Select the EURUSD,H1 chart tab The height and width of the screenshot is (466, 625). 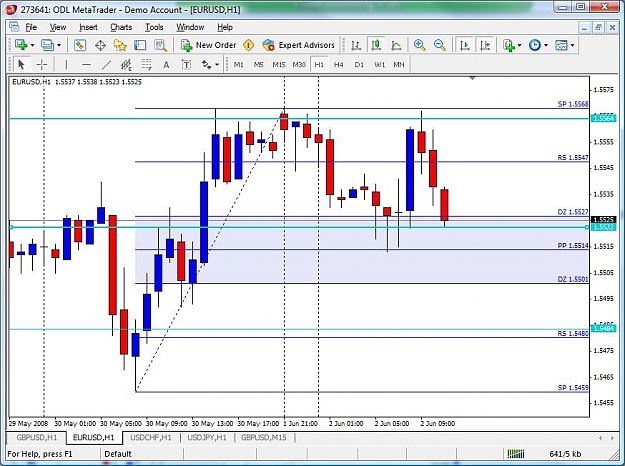coord(94,438)
